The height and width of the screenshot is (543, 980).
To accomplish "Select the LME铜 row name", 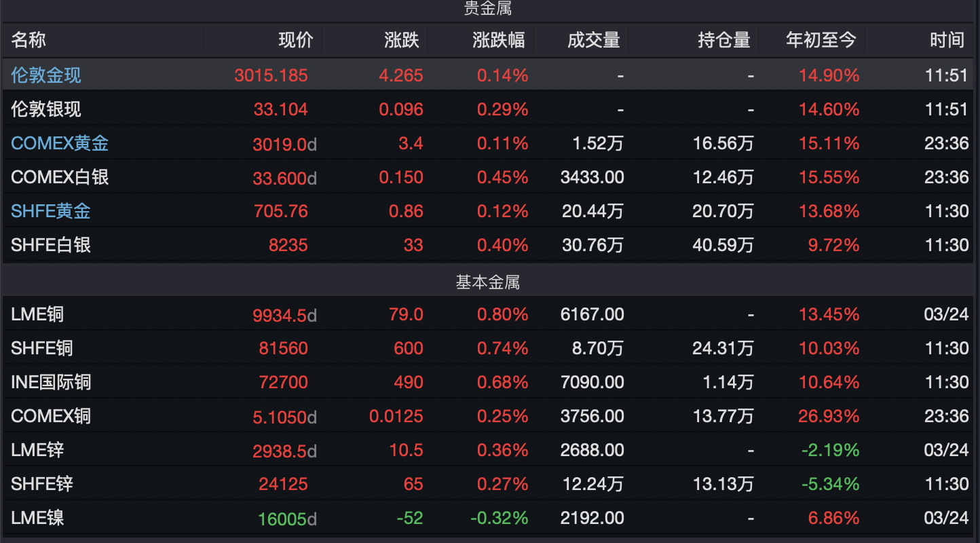I will point(37,314).
